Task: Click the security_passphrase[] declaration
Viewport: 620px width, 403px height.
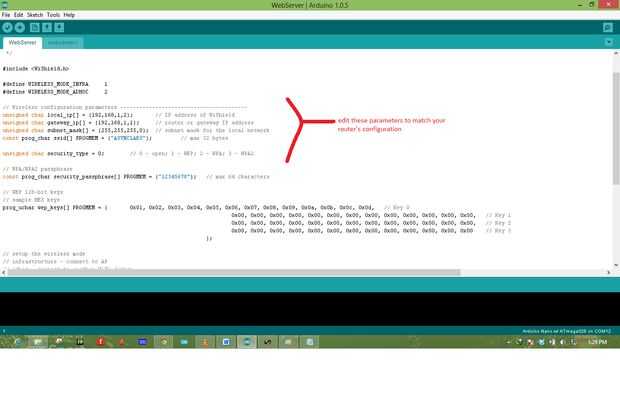Action: [x=99, y=177]
